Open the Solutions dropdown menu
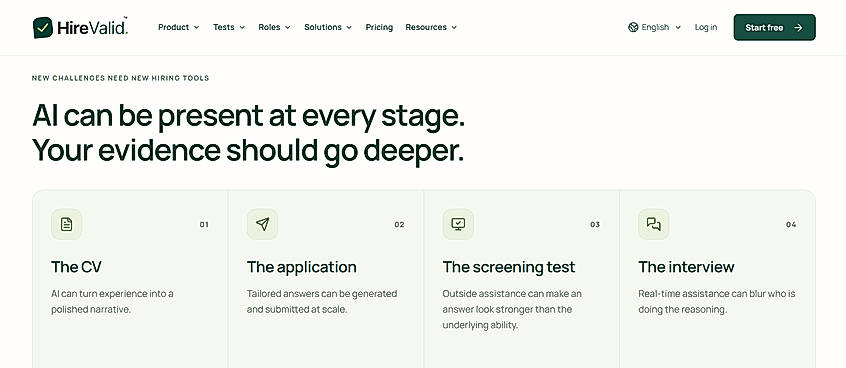Screen dimensions: 846x368 pyautogui.click(x=328, y=27)
